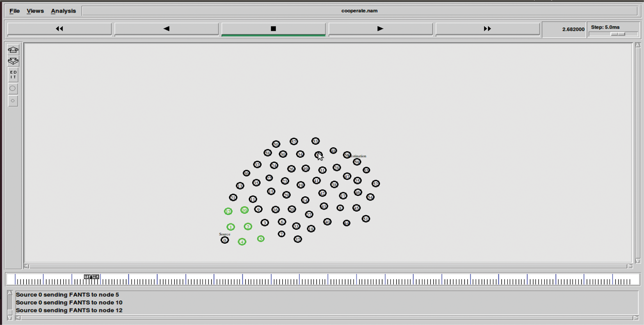Viewport: 644px width, 325px height.
Task: Adjust the Step 5.0ms slider
Action: [x=617, y=34]
